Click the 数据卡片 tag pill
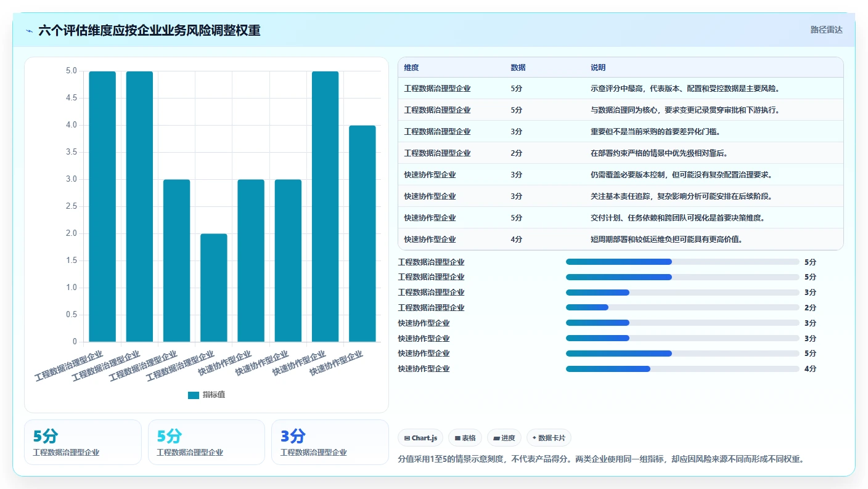 coord(549,438)
